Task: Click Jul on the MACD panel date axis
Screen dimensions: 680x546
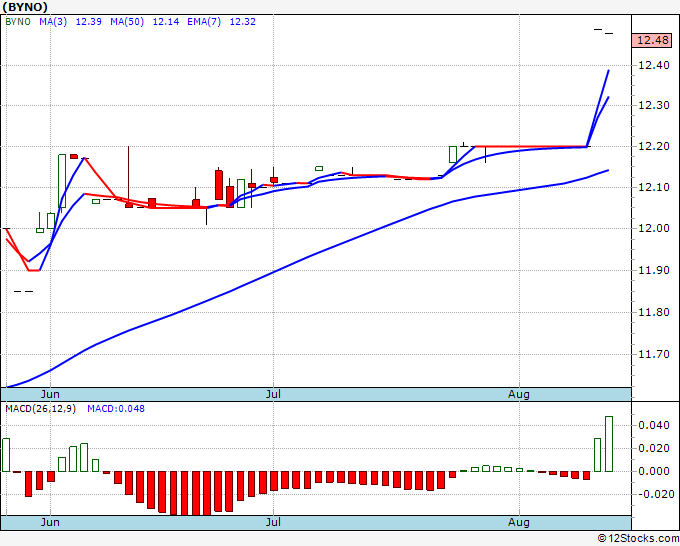Action: tap(273, 522)
